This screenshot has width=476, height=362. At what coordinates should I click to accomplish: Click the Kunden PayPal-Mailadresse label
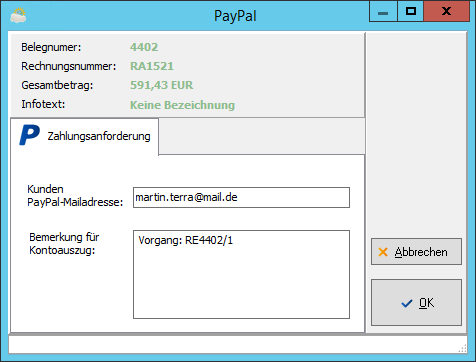75,196
